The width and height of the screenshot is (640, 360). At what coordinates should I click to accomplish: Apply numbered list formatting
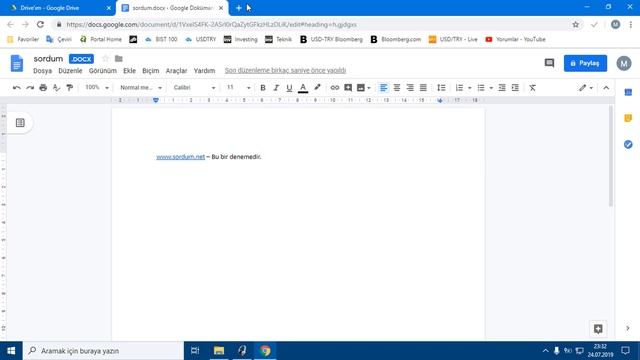pyautogui.click(x=459, y=88)
